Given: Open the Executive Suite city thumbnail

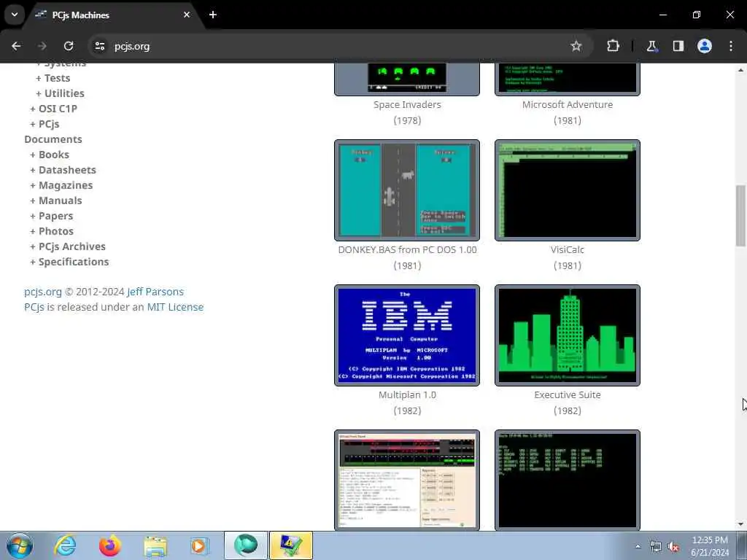Looking at the screenshot, I should click(568, 335).
